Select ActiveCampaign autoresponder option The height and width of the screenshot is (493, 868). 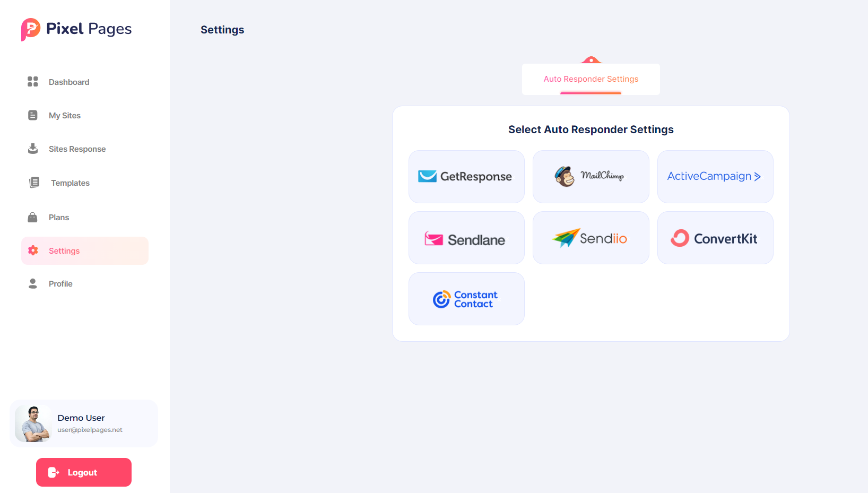coord(715,177)
